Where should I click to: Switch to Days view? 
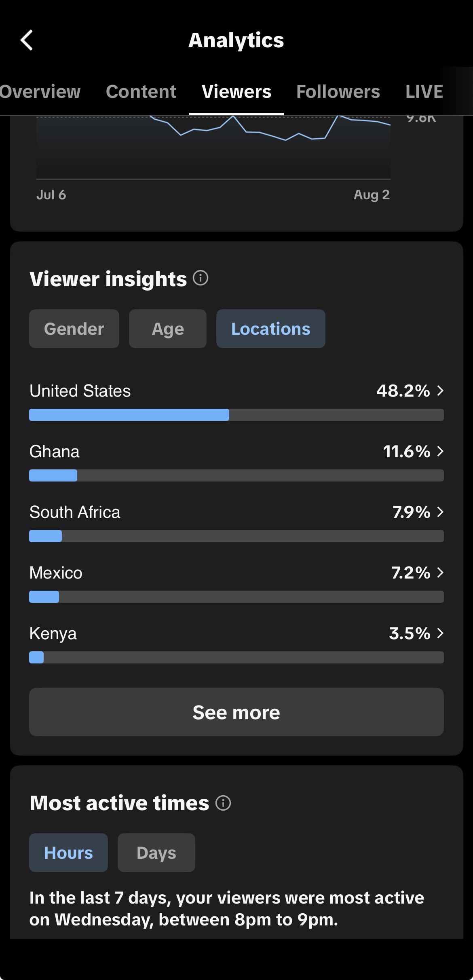click(x=156, y=853)
